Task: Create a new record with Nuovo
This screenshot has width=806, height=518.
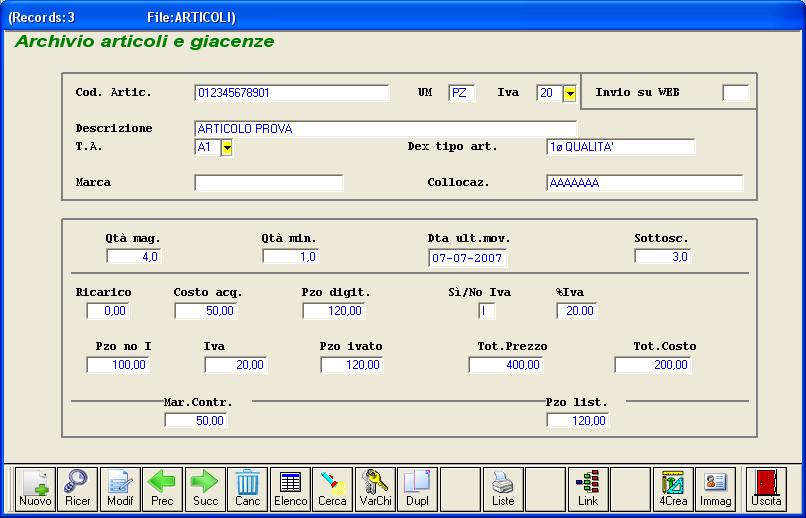Action: [35, 489]
